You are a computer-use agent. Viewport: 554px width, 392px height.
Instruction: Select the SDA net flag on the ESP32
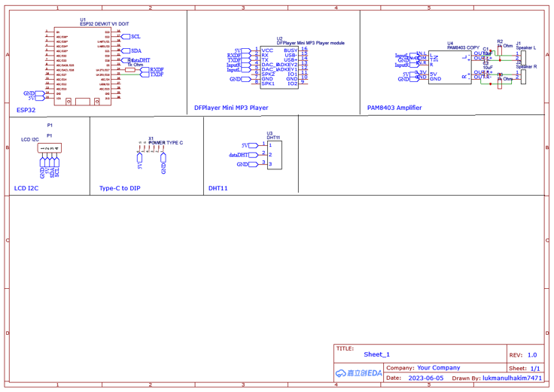131,51
